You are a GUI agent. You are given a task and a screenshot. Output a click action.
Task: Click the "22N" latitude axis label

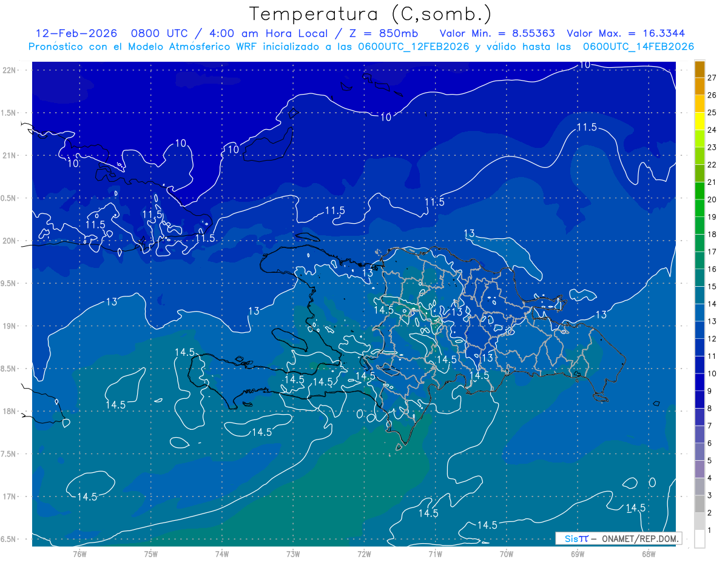tap(10, 70)
